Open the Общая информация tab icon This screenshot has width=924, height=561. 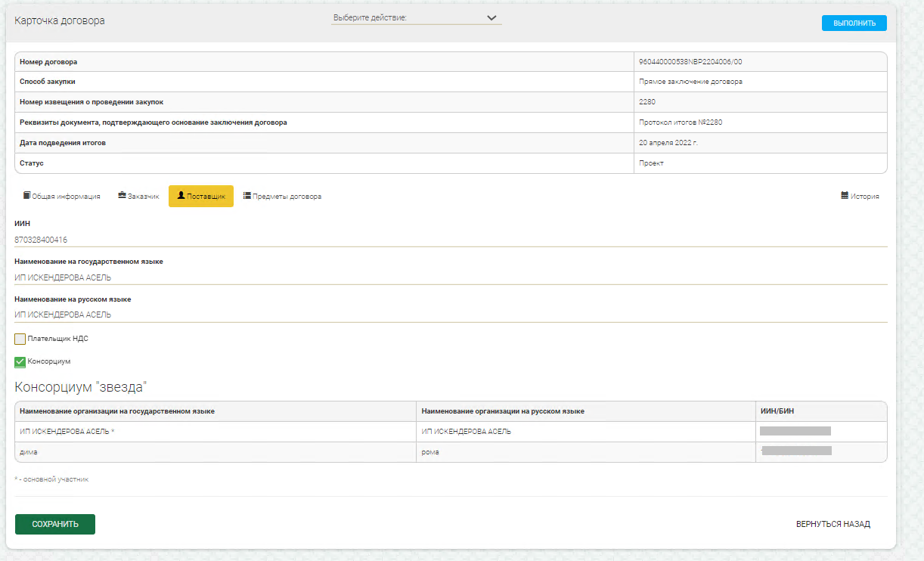click(x=26, y=196)
